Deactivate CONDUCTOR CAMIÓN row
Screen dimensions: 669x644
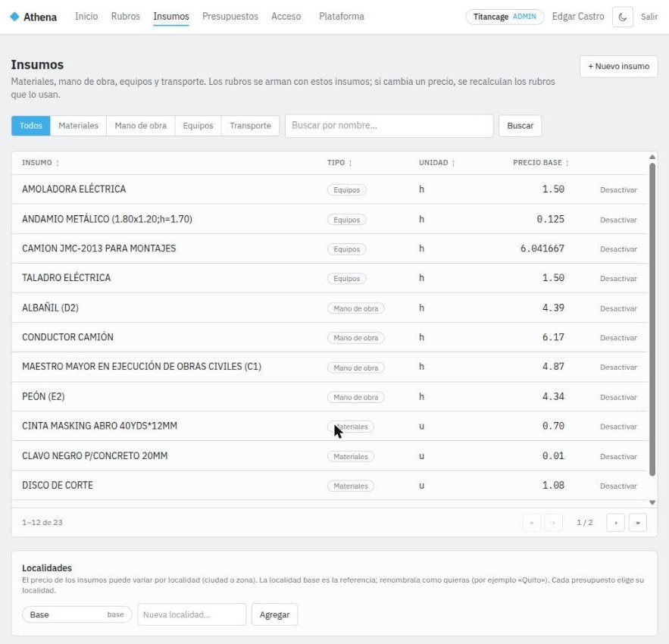(x=618, y=338)
